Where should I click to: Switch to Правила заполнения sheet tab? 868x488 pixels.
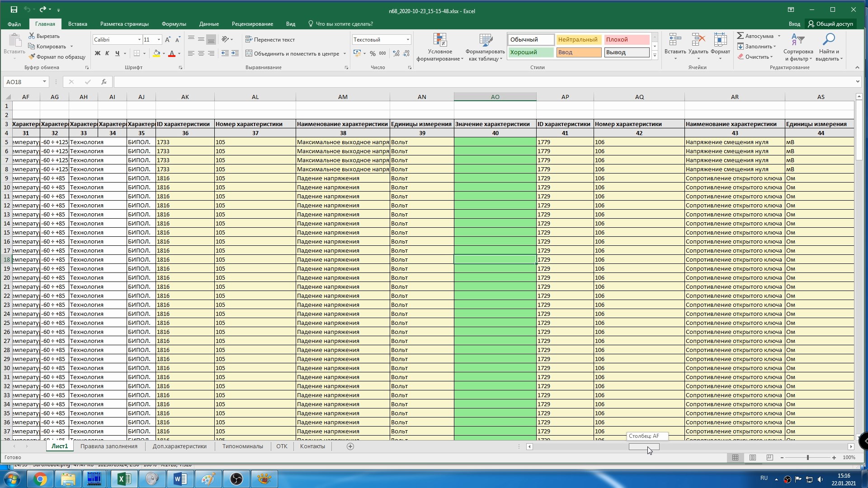108,446
